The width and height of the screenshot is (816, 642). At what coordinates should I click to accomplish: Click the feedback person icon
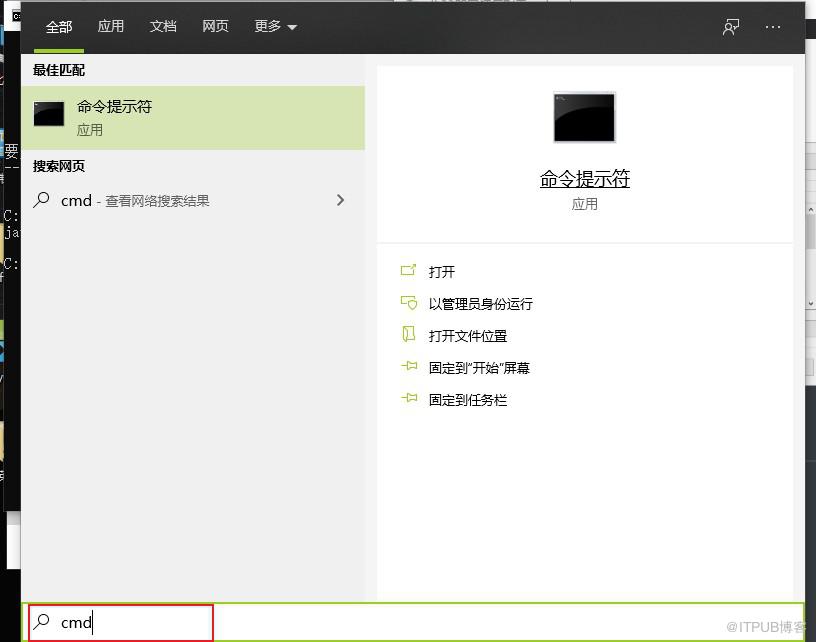point(731,27)
